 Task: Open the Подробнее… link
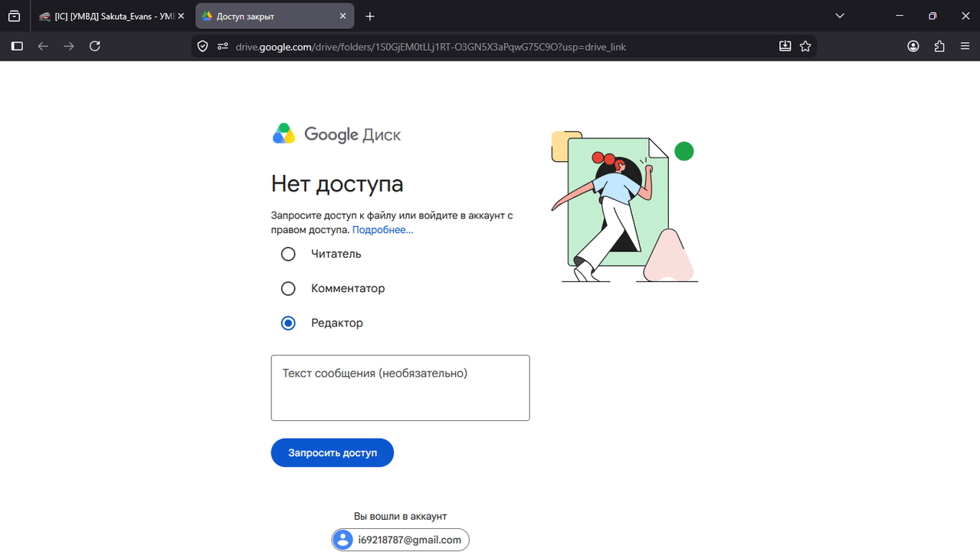pos(382,229)
